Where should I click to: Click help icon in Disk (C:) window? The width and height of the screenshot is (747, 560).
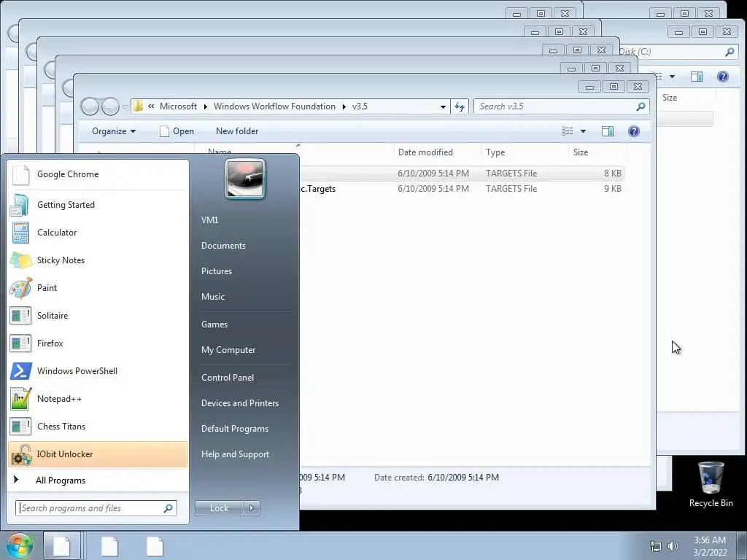pyautogui.click(x=723, y=77)
